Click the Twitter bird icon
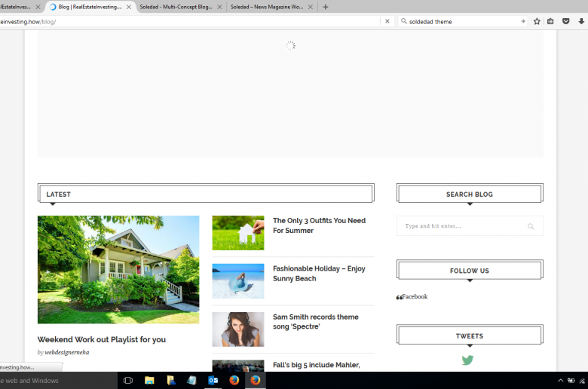Screen dimensions: 588x389 click(467, 360)
